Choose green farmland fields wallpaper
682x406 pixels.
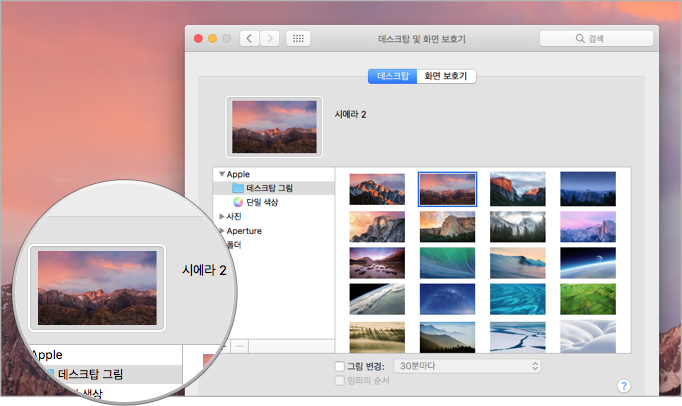click(x=588, y=299)
